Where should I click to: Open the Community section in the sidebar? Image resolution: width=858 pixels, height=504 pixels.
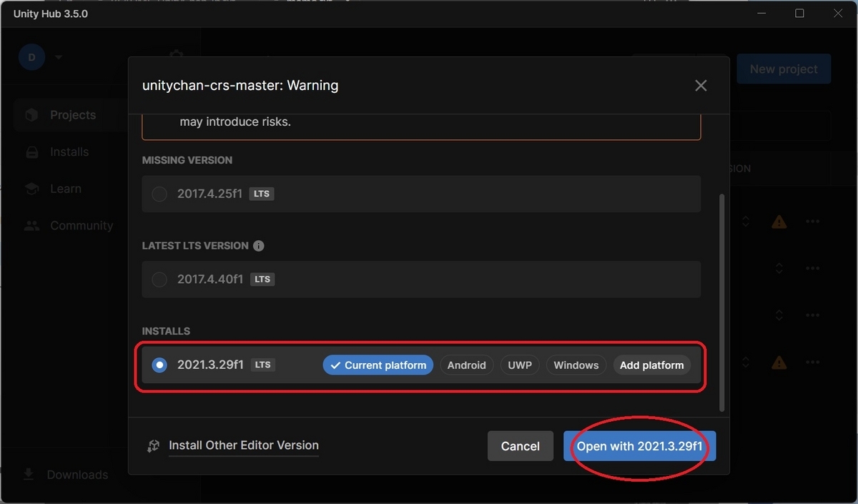tap(82, 226)
